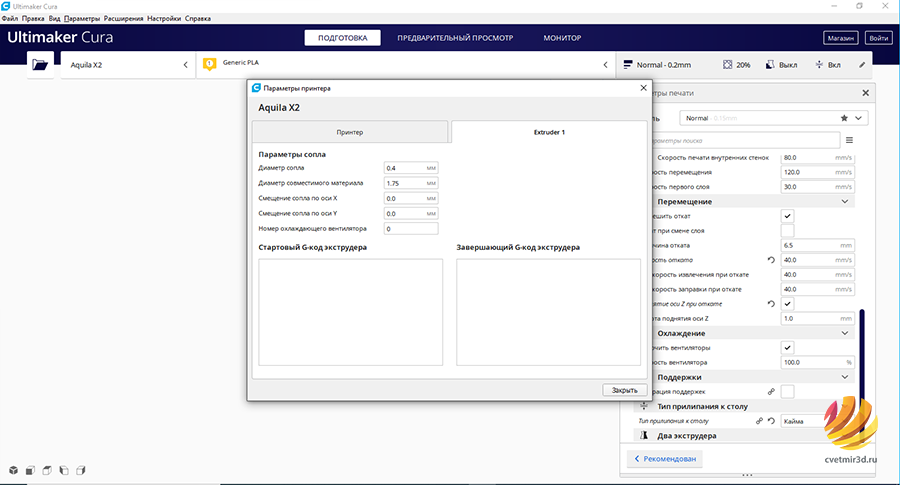Click the nozzle diameter input field

tap(411, 168)
